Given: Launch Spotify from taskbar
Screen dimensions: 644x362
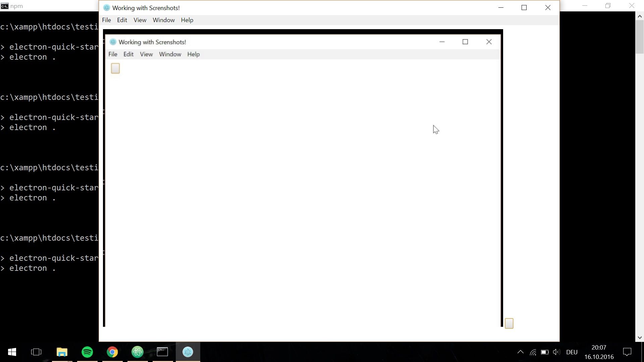Looking at the screenshot, I should [87, 352].
